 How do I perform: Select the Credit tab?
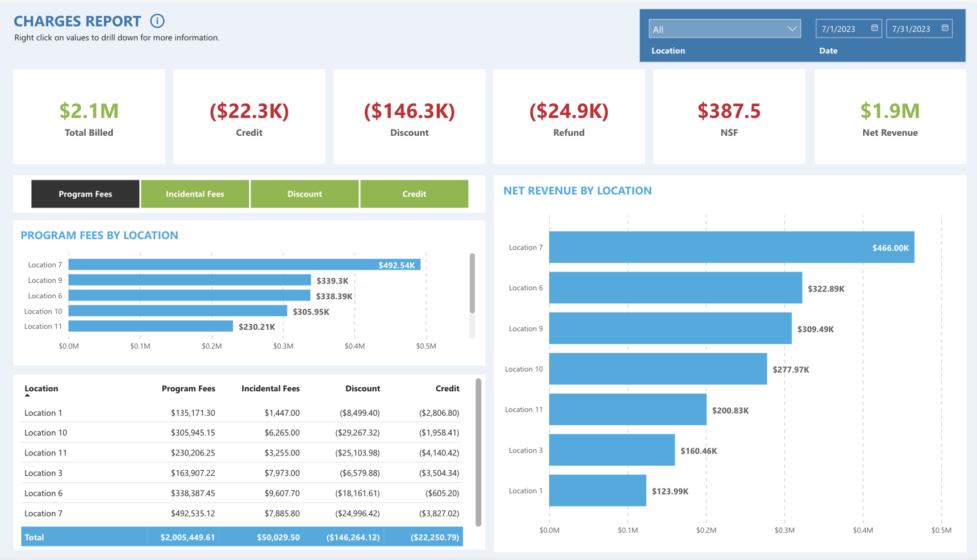pos(414,194)
